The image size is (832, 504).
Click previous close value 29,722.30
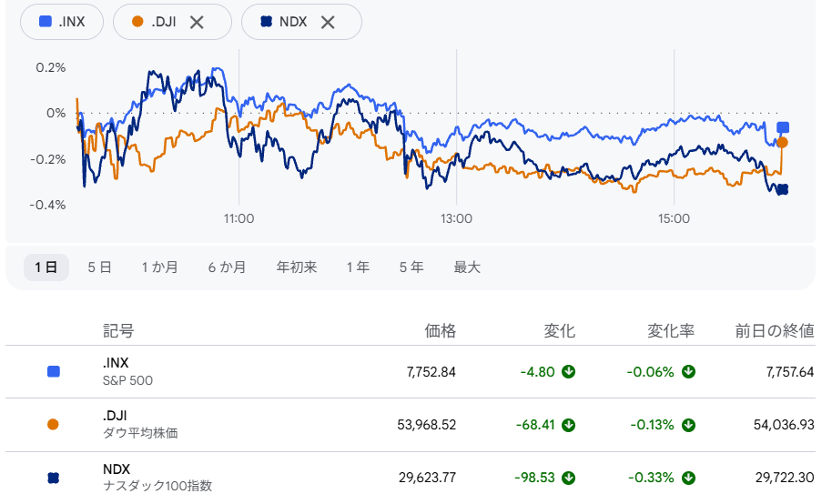(x=786, y=478)
